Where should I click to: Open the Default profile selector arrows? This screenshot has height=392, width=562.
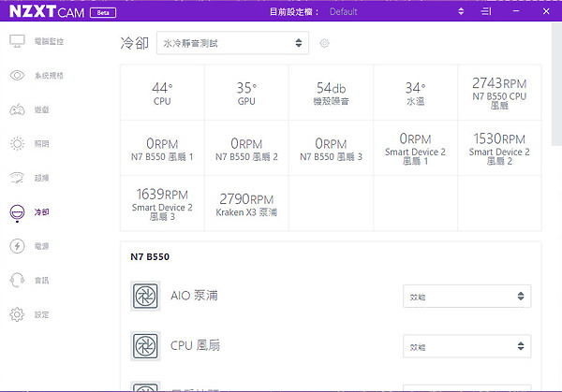coord(461,11)
